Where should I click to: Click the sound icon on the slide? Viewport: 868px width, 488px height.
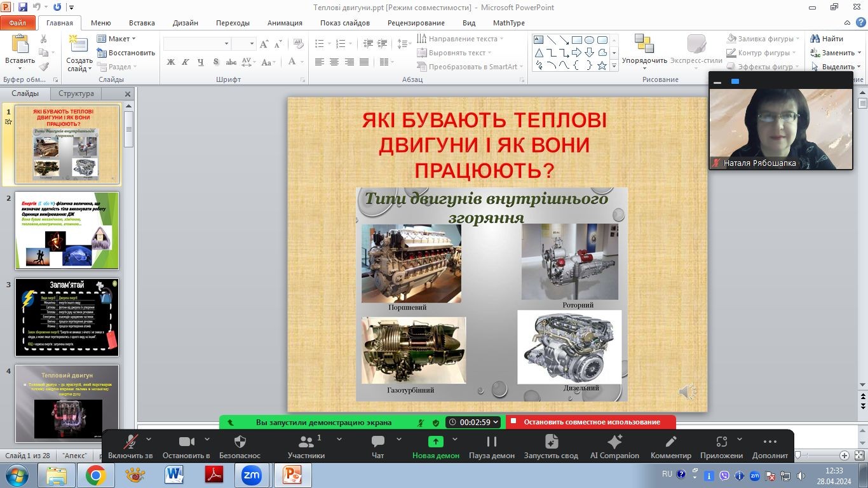[687, 392]
